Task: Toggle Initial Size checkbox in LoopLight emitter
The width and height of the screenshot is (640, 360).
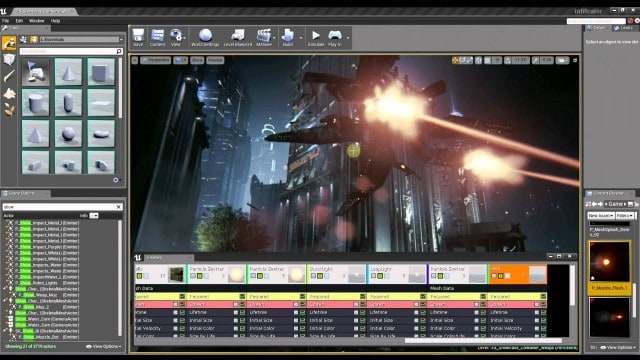Action: coord(423,320)
